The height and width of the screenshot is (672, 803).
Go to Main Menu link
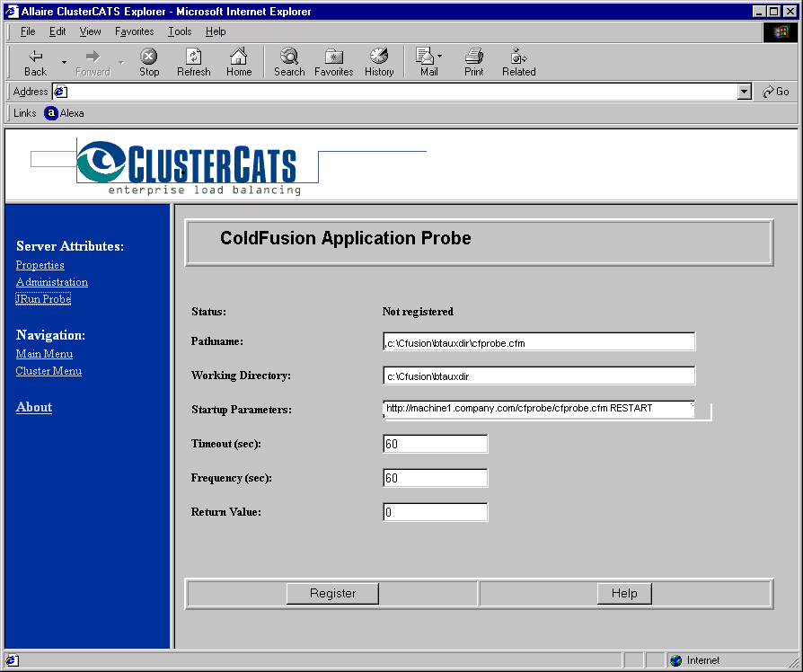click(44, 354)
